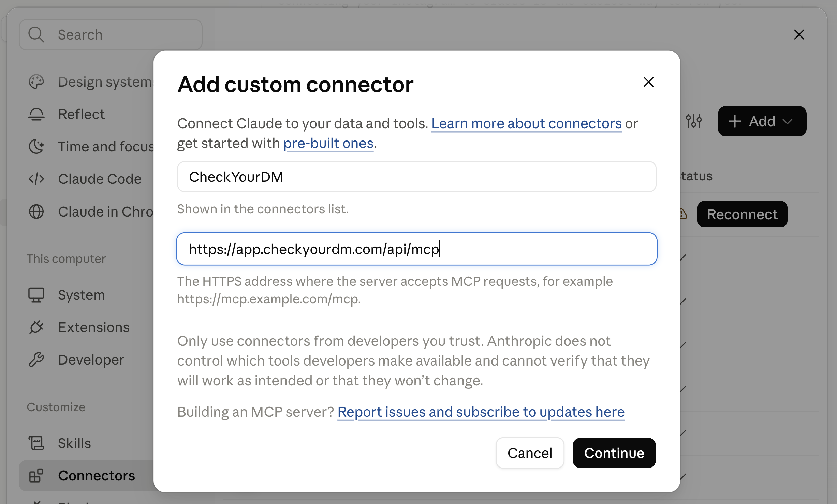
Task: Open Learn more about connectors link
Action: pyautogui.click(x=527, y=123)
